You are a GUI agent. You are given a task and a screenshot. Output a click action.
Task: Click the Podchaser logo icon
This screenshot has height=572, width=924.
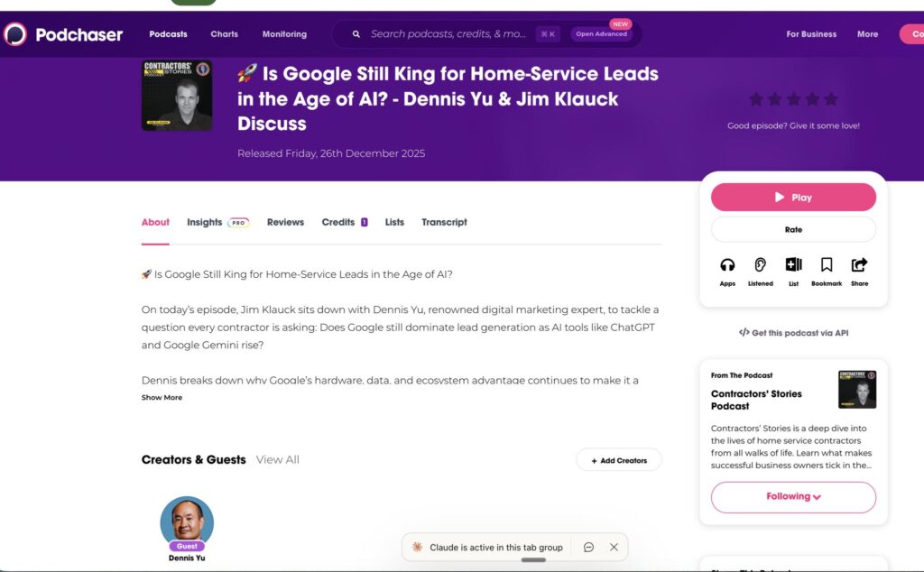(15, 34)
